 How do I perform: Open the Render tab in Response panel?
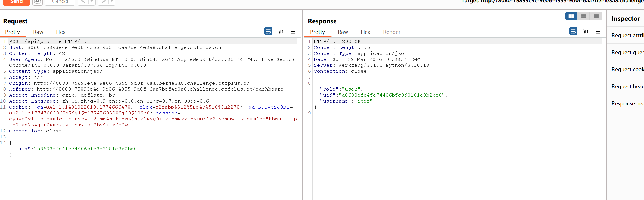(392, 32)
